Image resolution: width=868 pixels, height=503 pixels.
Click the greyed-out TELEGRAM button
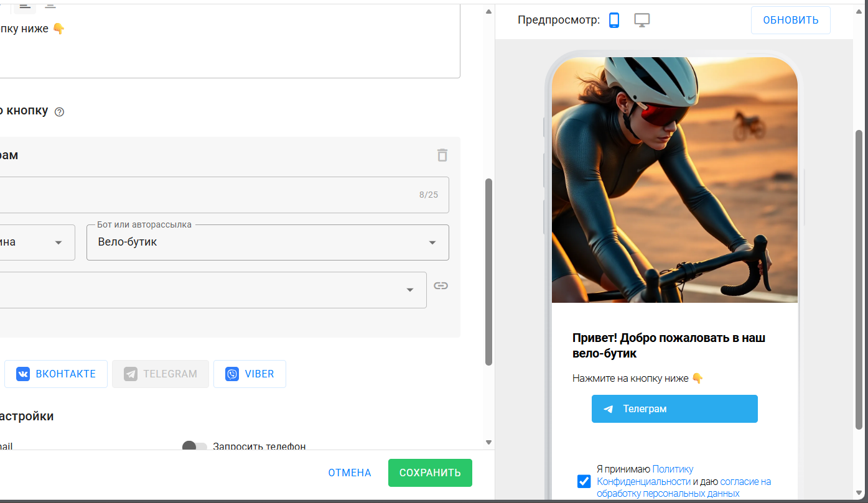(x=161, y=374)
